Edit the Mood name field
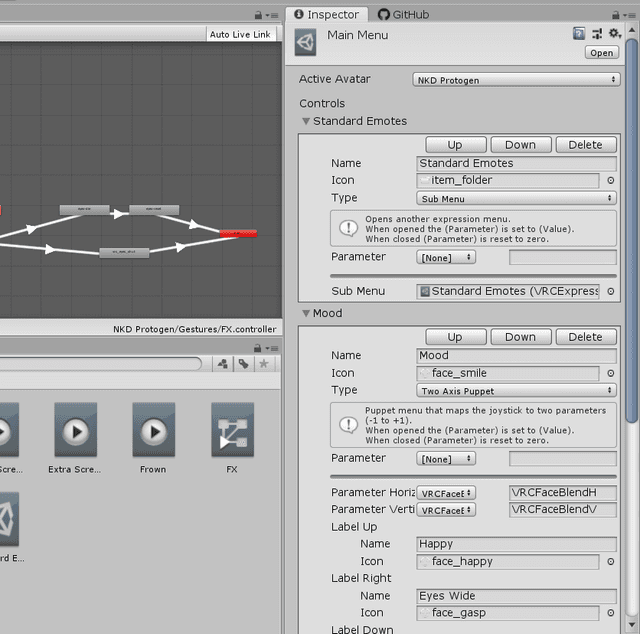This screenshot has width=640, height=634. click(516, 356)
